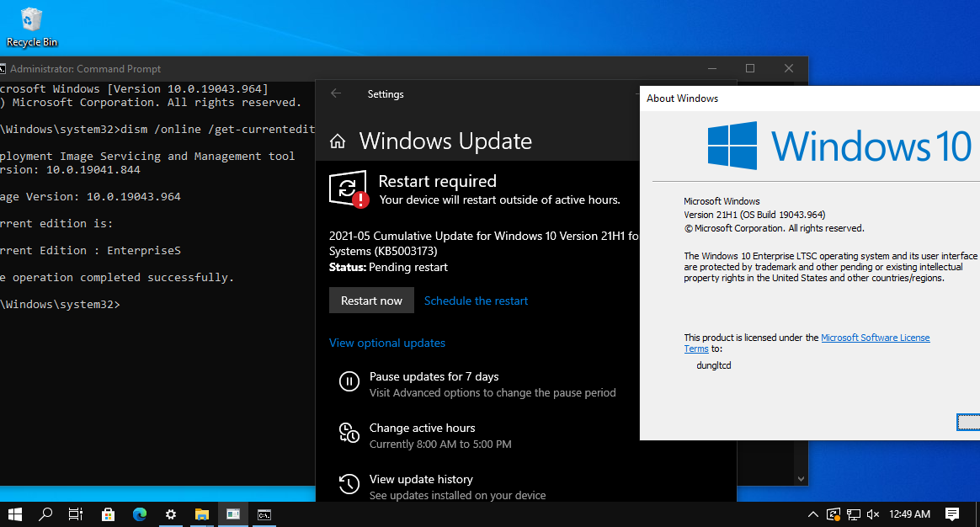Maximize the Command Prompt window
This screenshot has width=980, height=527.
coord(750,68)
